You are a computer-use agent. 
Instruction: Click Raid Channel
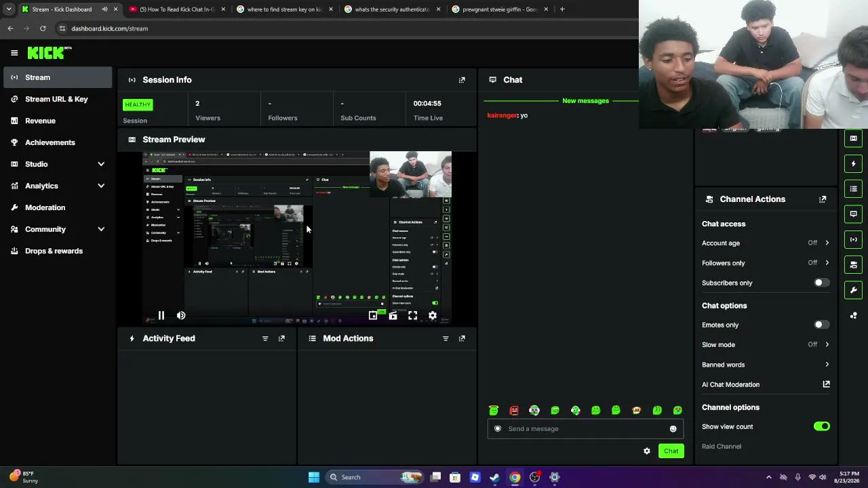tap(722, 447)
